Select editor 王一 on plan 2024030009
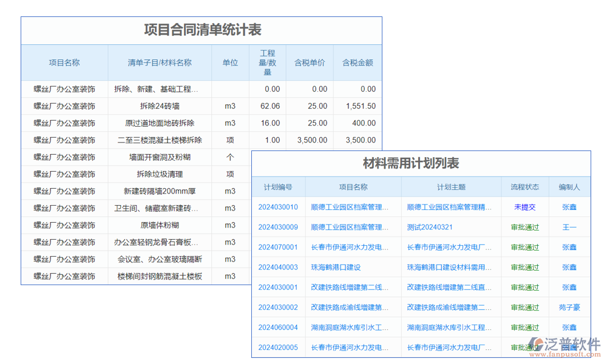607x364 pixels. tap(569, 227)
